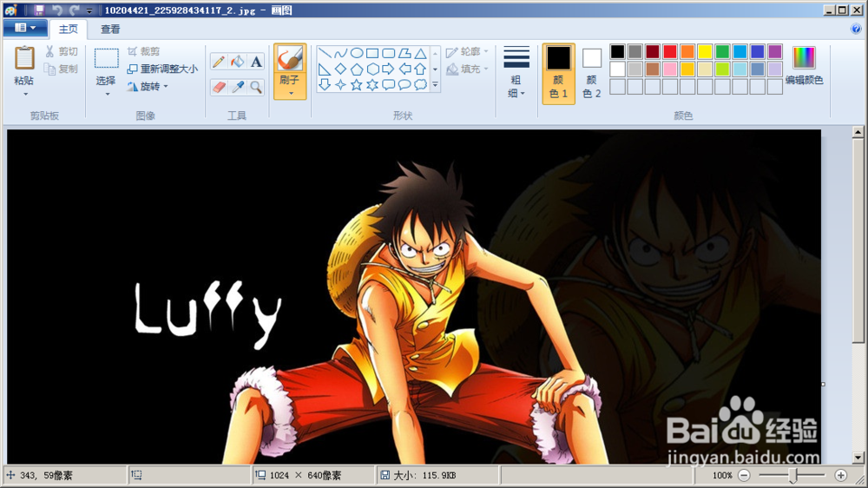Open the Size (粗细) thickness dropdown
Viewport: 868px width, 488px height.
516,73
